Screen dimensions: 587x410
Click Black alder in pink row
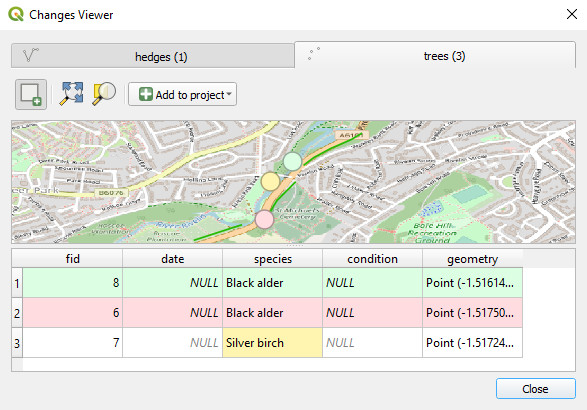273,313
